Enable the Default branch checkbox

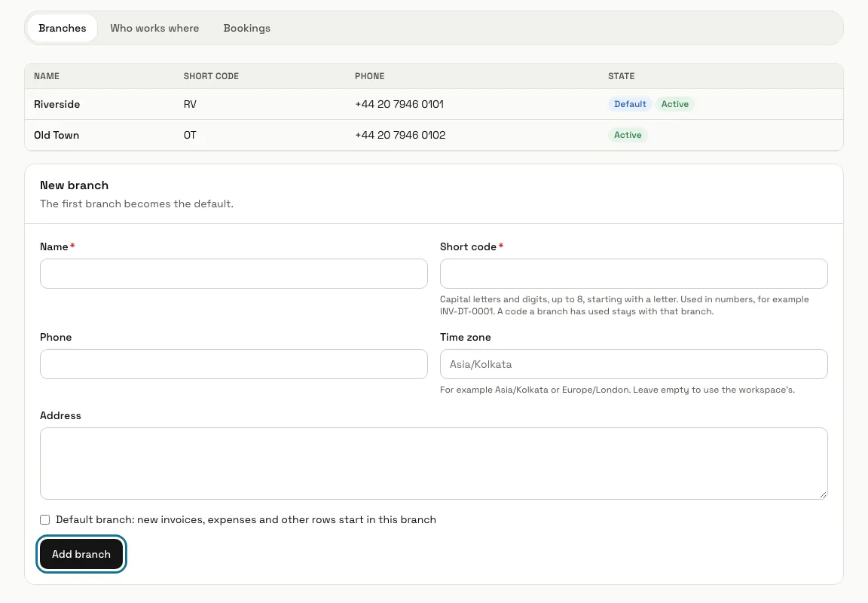pyautogui.click(x=45, y=519)
